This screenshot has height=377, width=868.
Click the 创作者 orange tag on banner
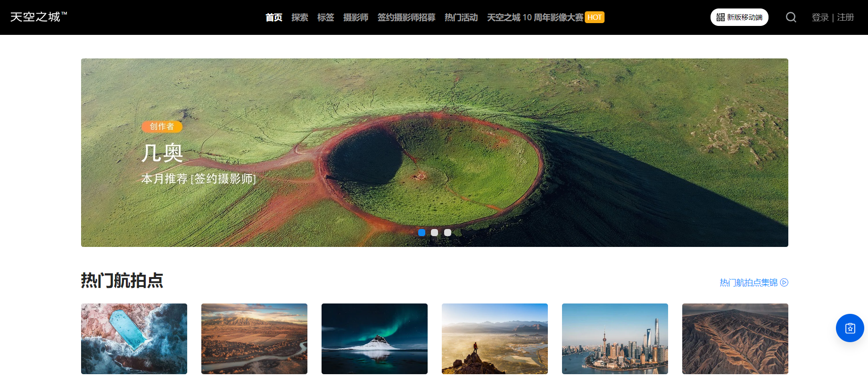pyautogui.click(x=162, y=126)
